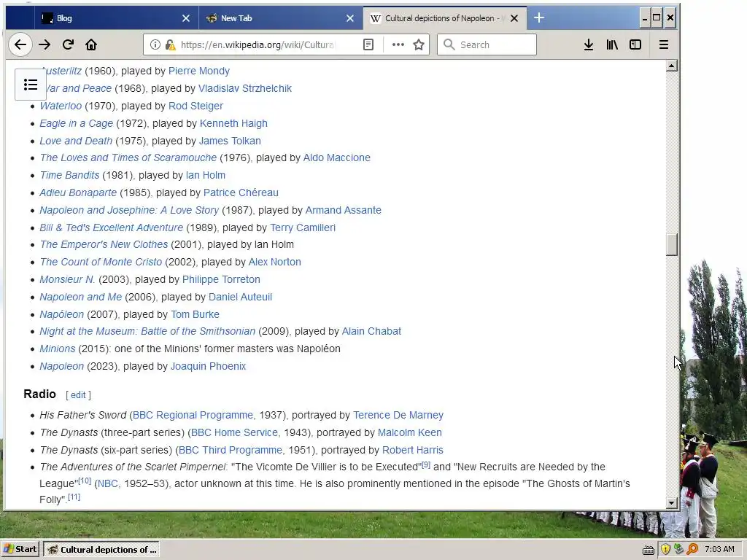Follow the Kenneth Haigh link
This screenshot has height=560, width=747.
click(x=233, y=123)
